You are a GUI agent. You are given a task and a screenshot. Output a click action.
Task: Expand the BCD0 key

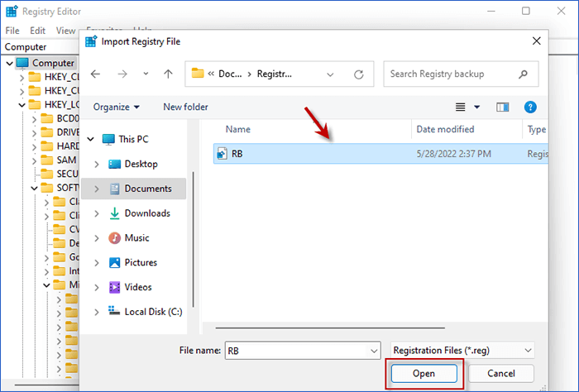pyautogui.click(x=34, y=119)
